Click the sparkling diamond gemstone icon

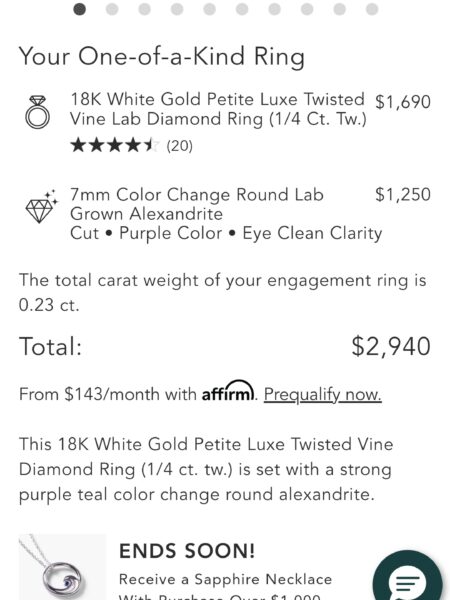(41, 207)
